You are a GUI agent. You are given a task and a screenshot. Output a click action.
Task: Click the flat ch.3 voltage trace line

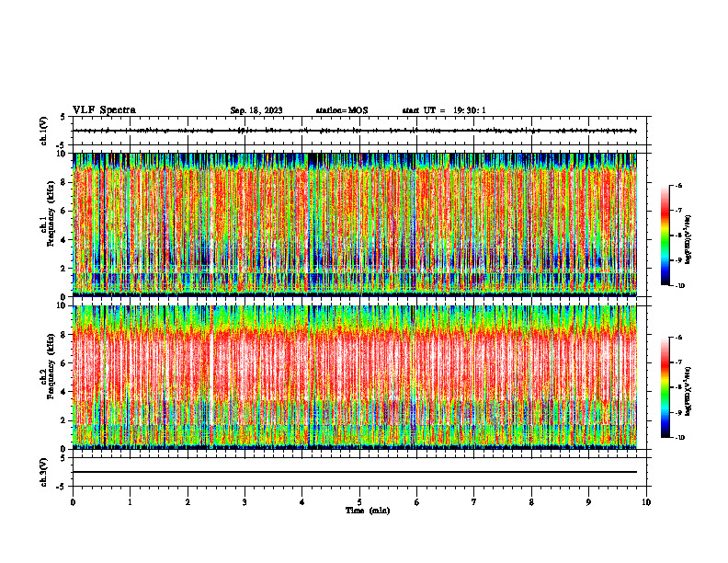pyautogui.click(x=355, y=472)
